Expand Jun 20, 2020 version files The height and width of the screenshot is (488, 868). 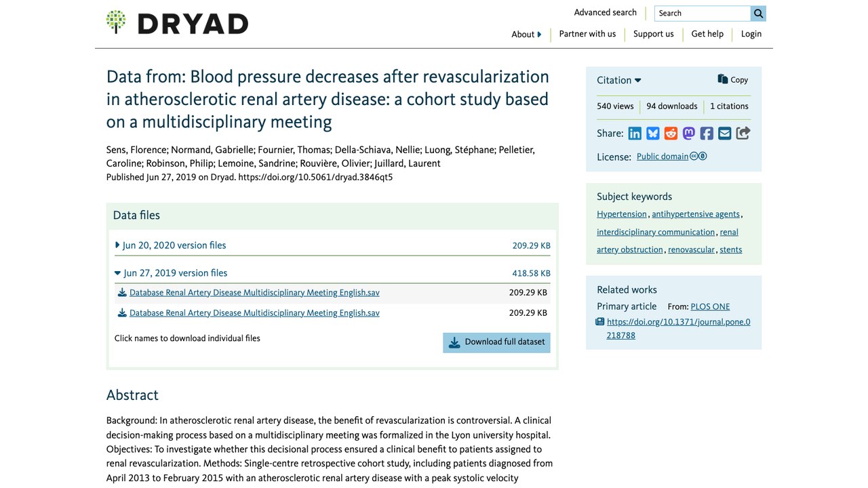click(171, 245)
